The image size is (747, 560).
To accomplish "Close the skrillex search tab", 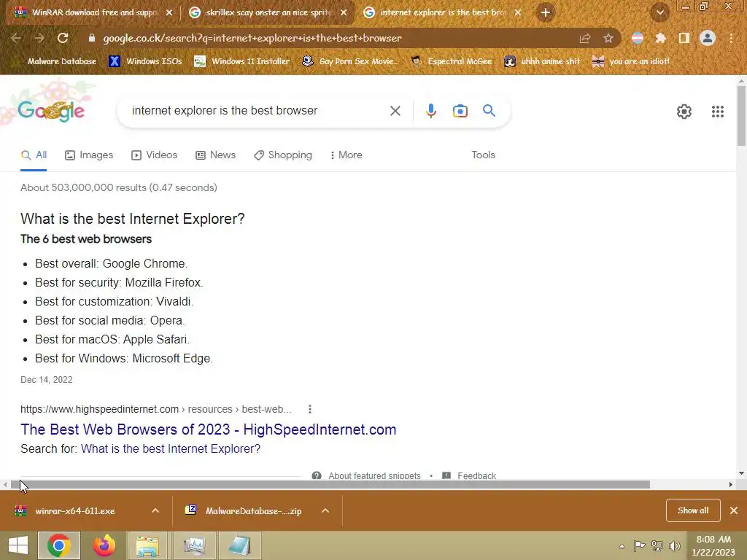I will point(344,12).
